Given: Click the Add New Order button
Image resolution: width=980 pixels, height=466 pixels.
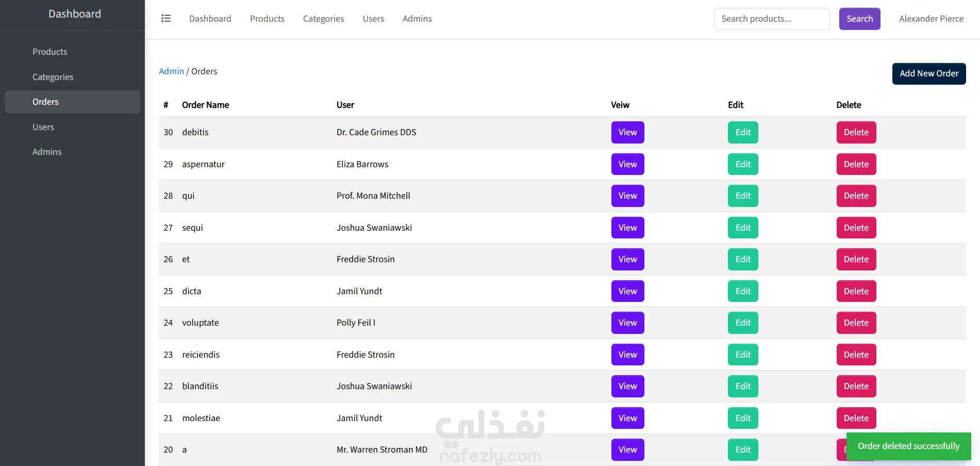Looking at the screenshot, I should (x=929, y=73).
